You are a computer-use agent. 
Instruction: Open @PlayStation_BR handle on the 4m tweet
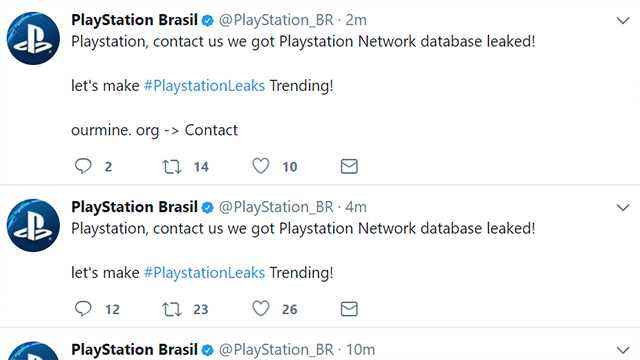pyautogui.click(x=276, y=207)
